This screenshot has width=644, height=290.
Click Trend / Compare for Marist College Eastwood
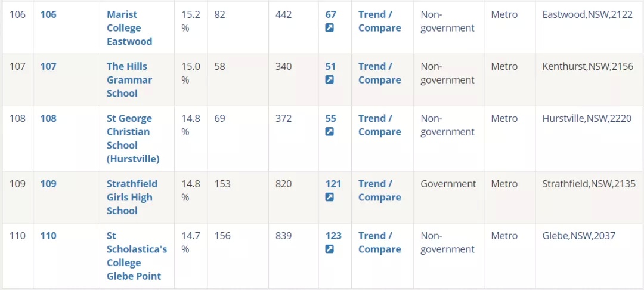pyautogui.click(x=379, y=21)
